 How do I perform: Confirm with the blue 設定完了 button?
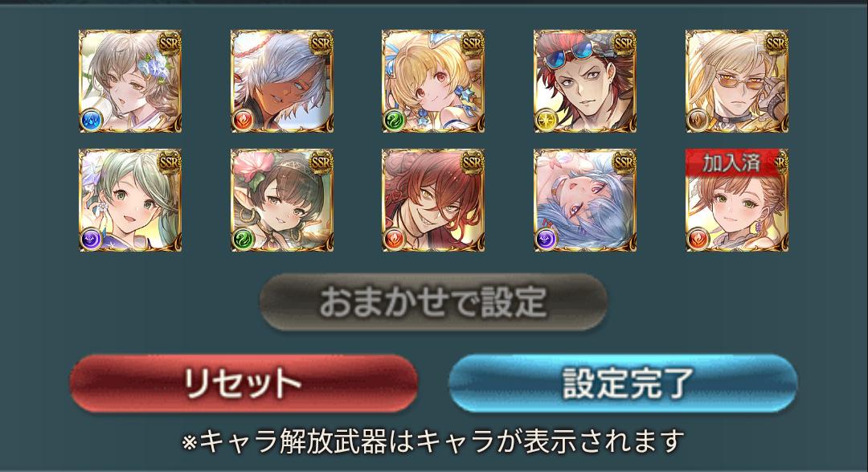pos(623,383)
